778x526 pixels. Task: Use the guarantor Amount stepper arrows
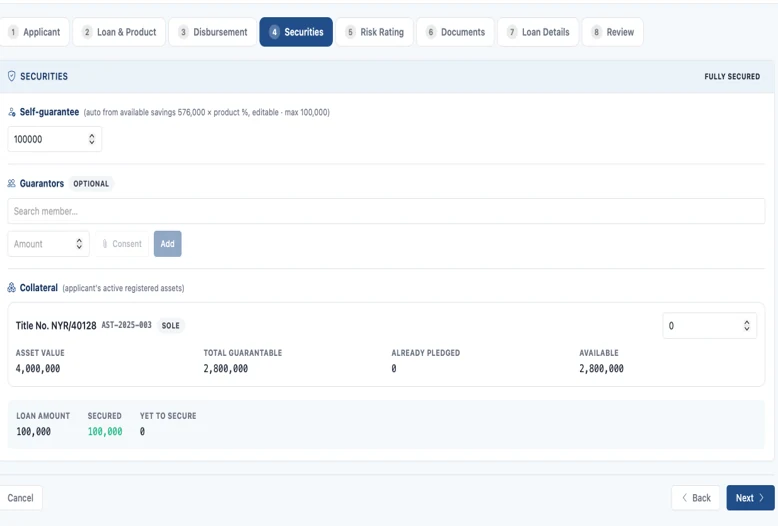(79, 244)
